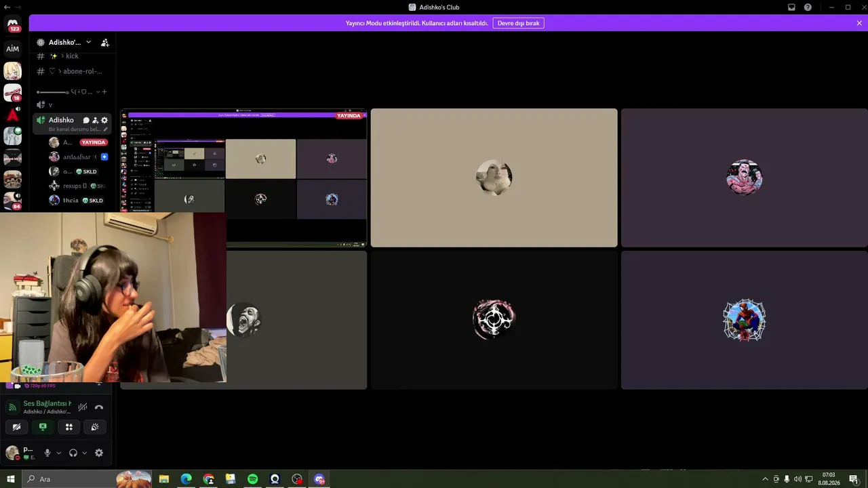Open the abone-rol text channel

[73, 71]
